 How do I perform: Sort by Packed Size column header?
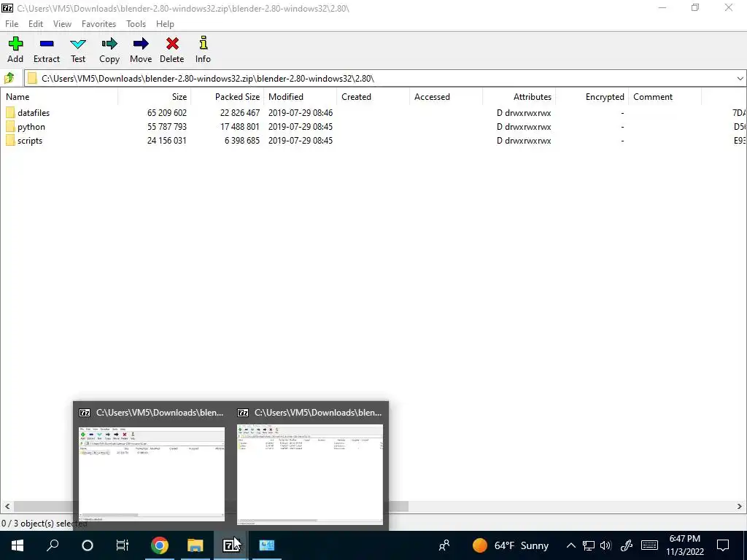228,97
